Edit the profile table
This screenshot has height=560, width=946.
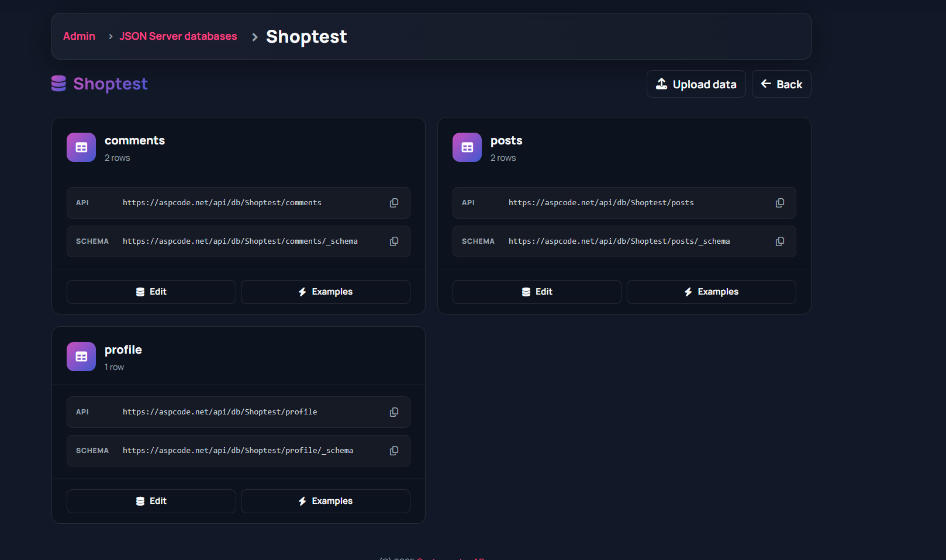(151, 501)
